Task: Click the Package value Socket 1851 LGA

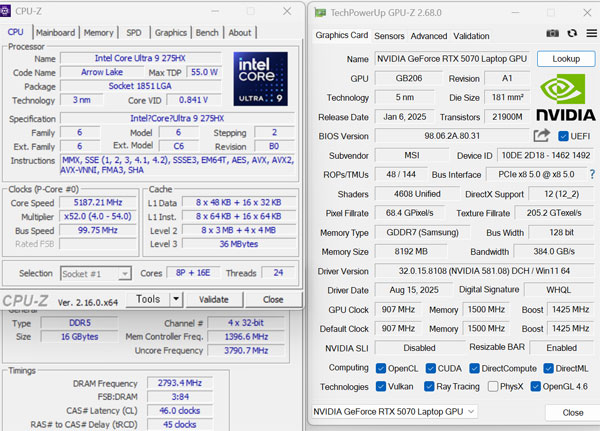Action: (140, 86)
